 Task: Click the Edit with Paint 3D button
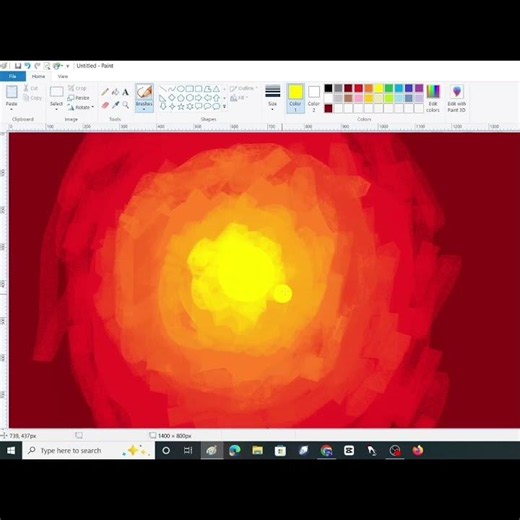[457, 98]
